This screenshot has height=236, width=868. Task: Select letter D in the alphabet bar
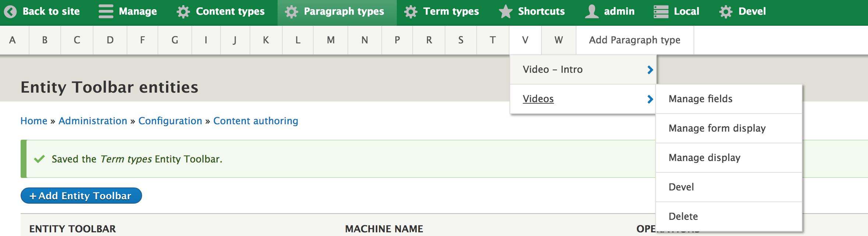(x=110, y=40)
